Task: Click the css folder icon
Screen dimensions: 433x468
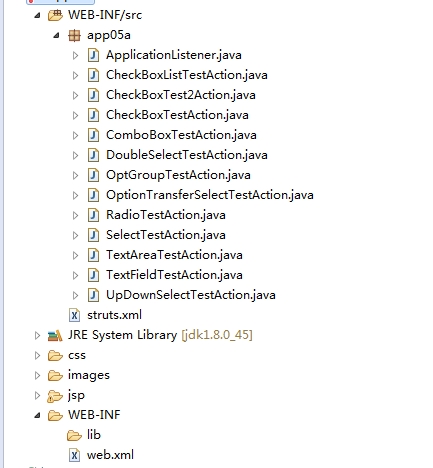Action: [55, 356]
